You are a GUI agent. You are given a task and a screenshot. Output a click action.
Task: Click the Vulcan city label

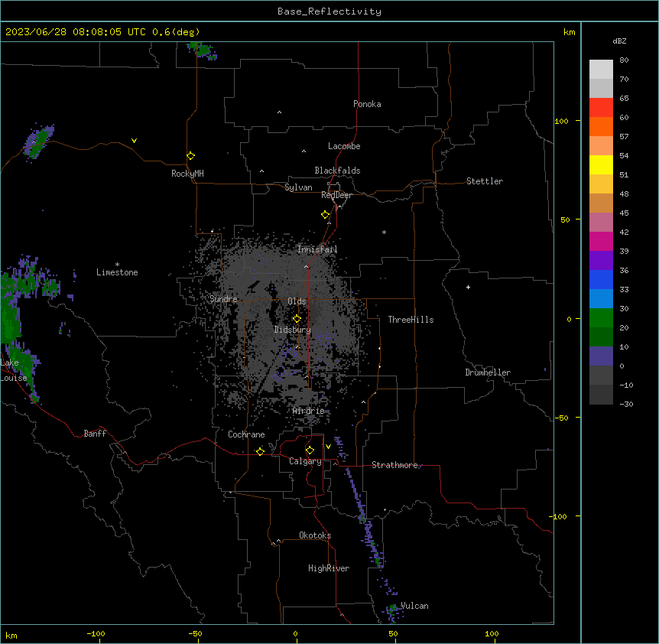pos(414,606)
